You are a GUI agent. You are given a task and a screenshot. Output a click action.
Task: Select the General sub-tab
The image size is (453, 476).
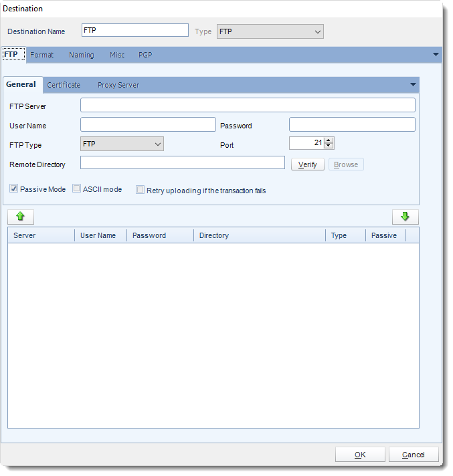click(23, 84)
